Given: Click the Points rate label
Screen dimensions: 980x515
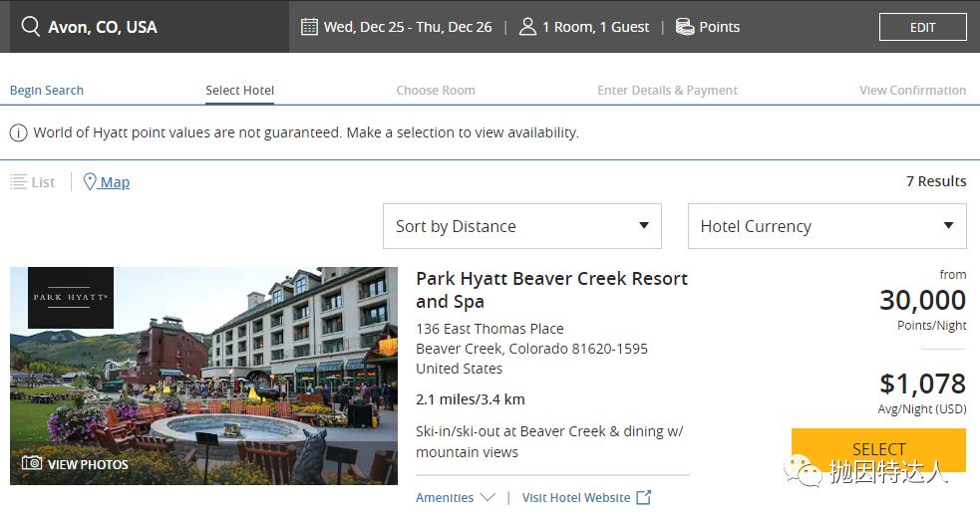Looking at the screenshot, I should 720,27.
